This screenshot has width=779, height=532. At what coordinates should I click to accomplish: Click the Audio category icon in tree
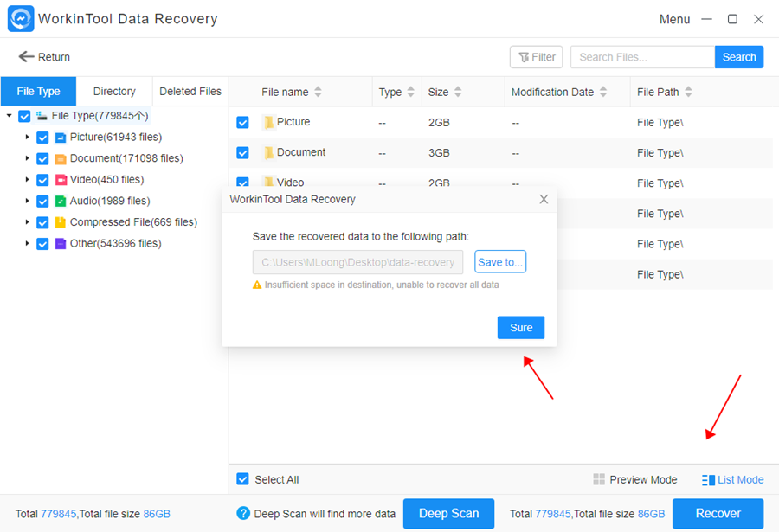(60, 202)
